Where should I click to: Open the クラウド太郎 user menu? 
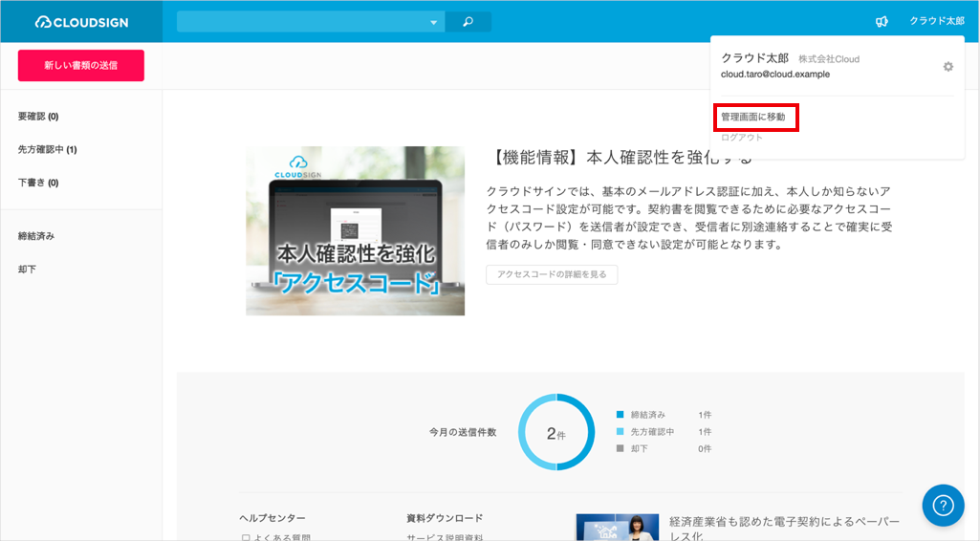click(936, 21)
